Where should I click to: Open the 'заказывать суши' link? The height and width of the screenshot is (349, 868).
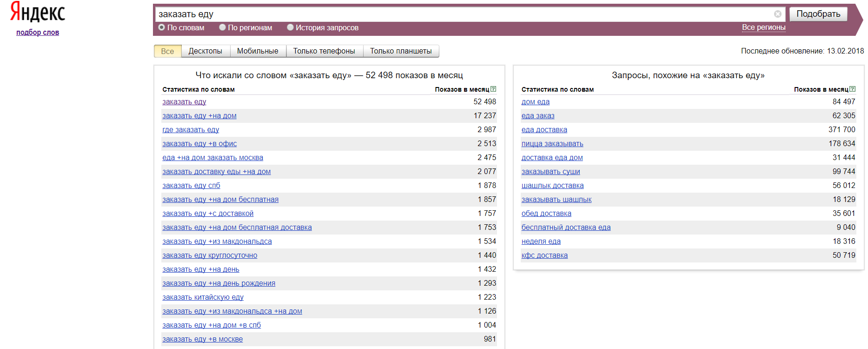click(x=551, y=172)
